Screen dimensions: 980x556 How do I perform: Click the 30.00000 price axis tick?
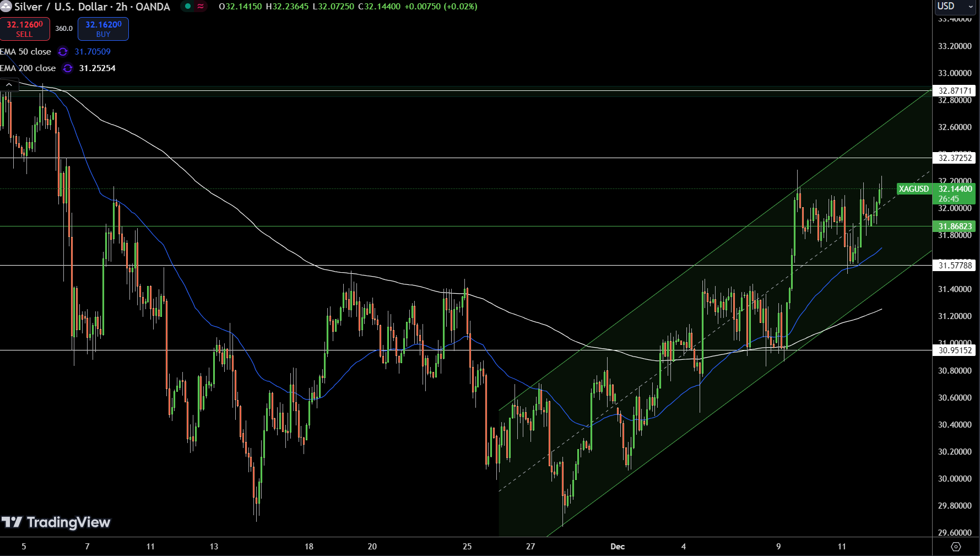click(x=955, y=479)
